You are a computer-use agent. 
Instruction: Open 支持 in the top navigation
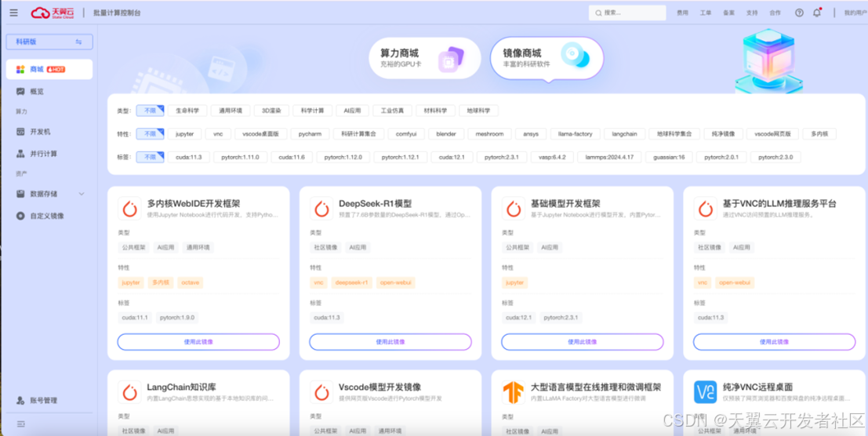click(752, 13)
